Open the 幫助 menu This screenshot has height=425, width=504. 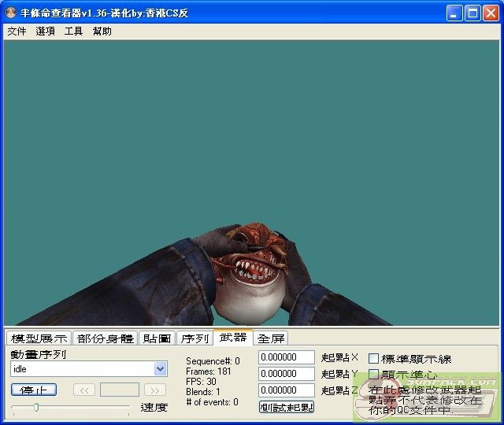point(102,31)
